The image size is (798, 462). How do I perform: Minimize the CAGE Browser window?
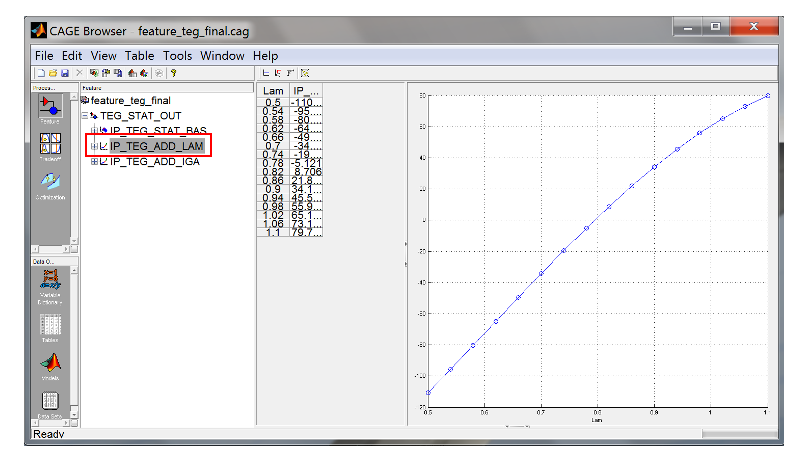pos(688,27)
